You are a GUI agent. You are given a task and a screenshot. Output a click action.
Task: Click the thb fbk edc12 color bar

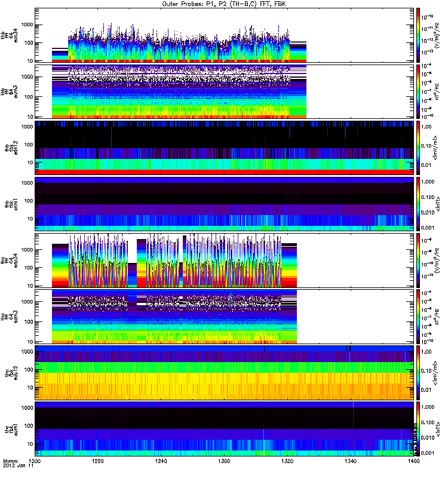[x=418, y=148]
